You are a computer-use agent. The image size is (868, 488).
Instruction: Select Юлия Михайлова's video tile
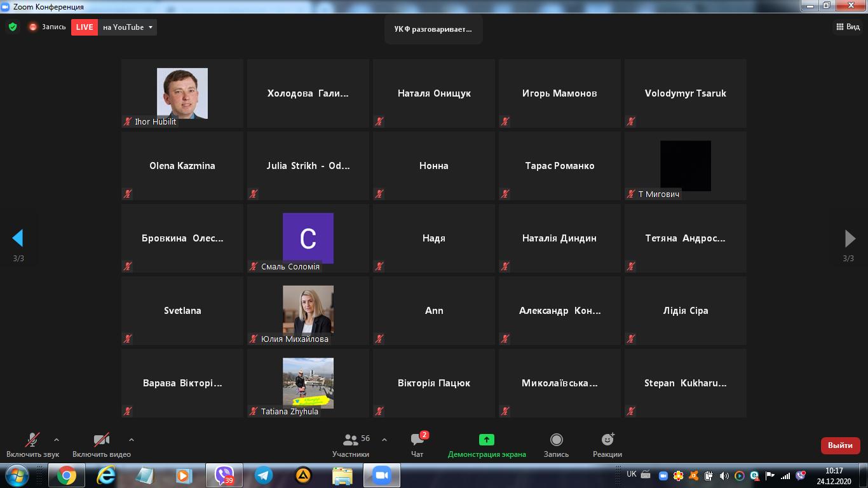308,311
